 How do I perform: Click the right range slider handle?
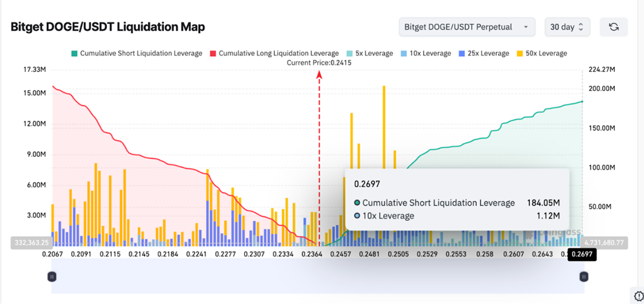[584, 277]
